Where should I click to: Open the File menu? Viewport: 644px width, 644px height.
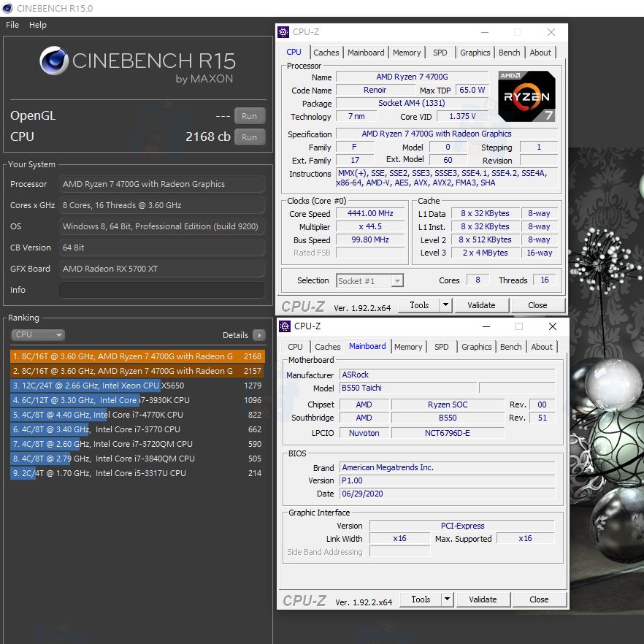(x=12, y=24)
